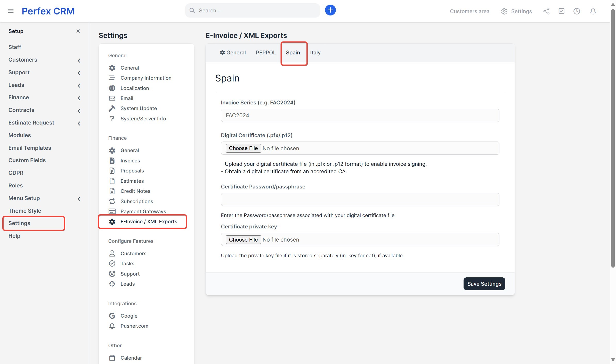Expand the Finance menu in the sidebar
Viewport: 616px width, 364px height.
79,98
